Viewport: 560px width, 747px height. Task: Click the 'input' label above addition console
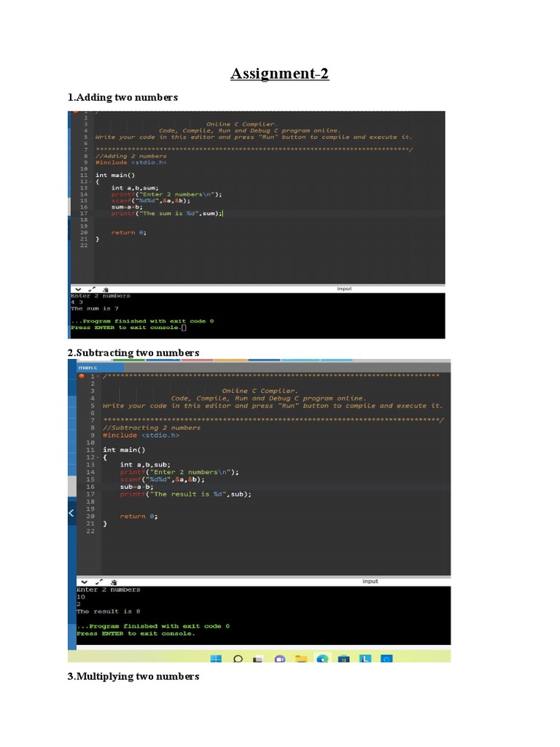[344, 289]
